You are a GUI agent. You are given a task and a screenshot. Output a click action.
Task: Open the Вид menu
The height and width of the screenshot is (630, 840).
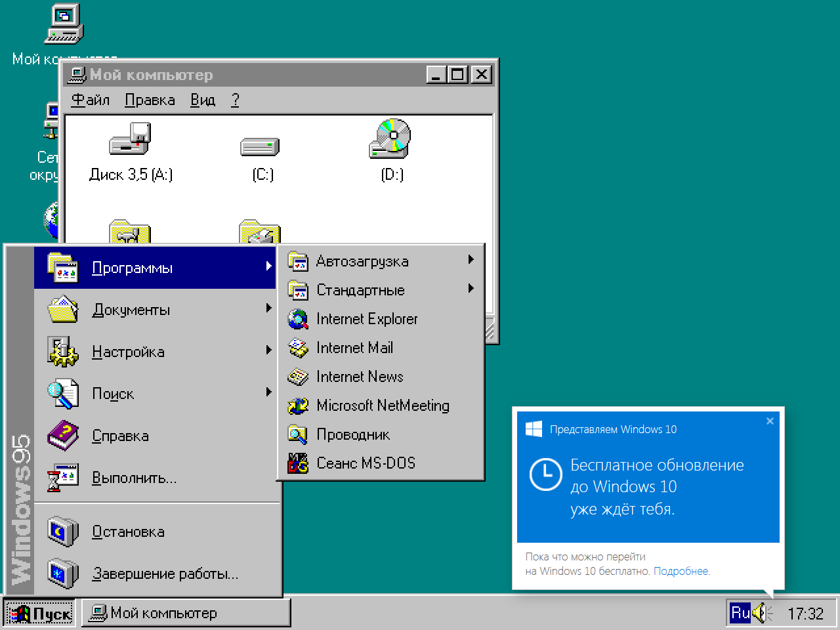point(203,100)
